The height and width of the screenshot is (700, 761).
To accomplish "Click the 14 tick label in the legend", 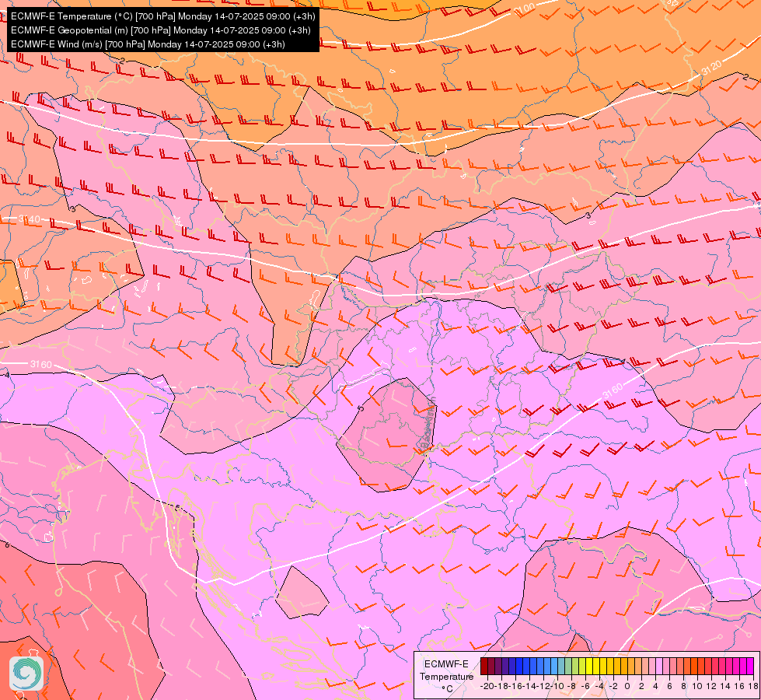I will pyautogui.click(x=725, y=687).
